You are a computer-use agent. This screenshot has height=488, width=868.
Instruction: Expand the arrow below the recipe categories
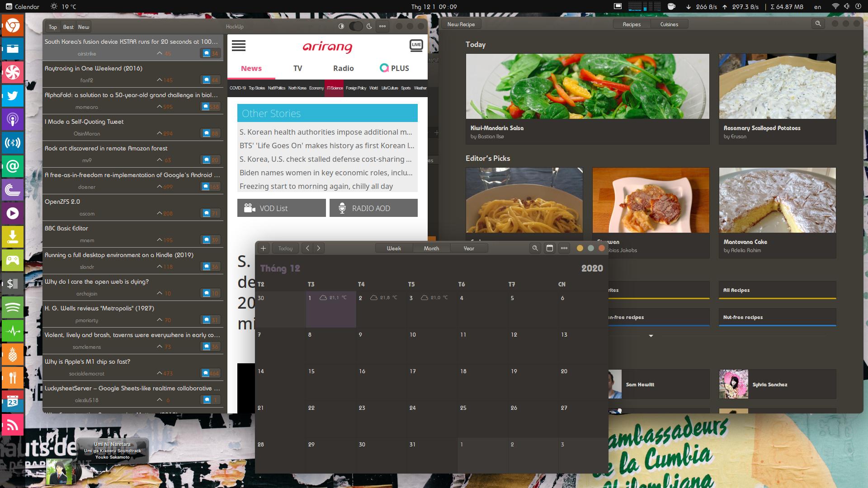651,336
